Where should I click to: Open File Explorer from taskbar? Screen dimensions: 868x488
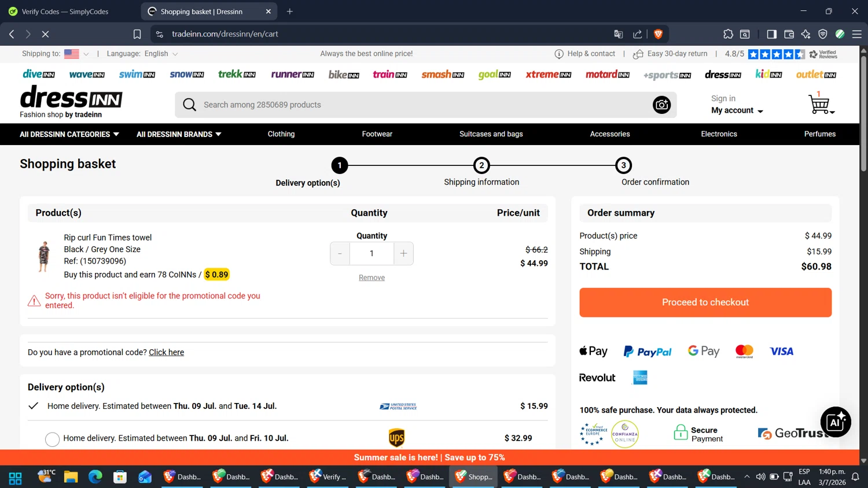click(71, 477)
